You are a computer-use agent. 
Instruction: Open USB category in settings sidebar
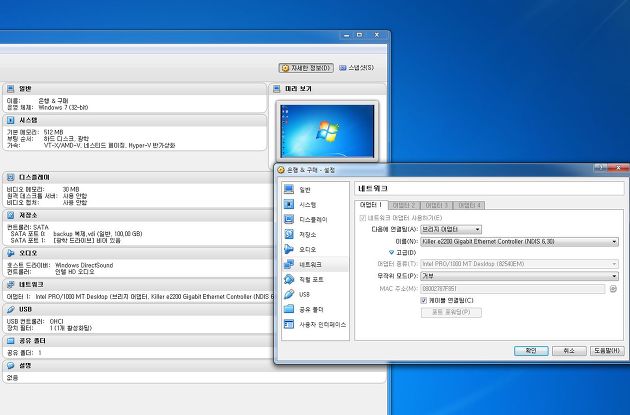tap(315, 294)
